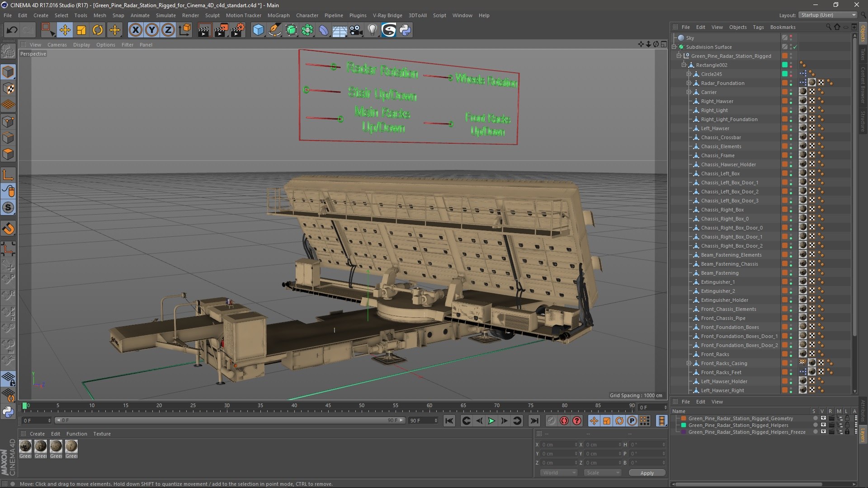Expand Circle245 tree item
Screen dimensions: 868x488
(x=689, y=74)
